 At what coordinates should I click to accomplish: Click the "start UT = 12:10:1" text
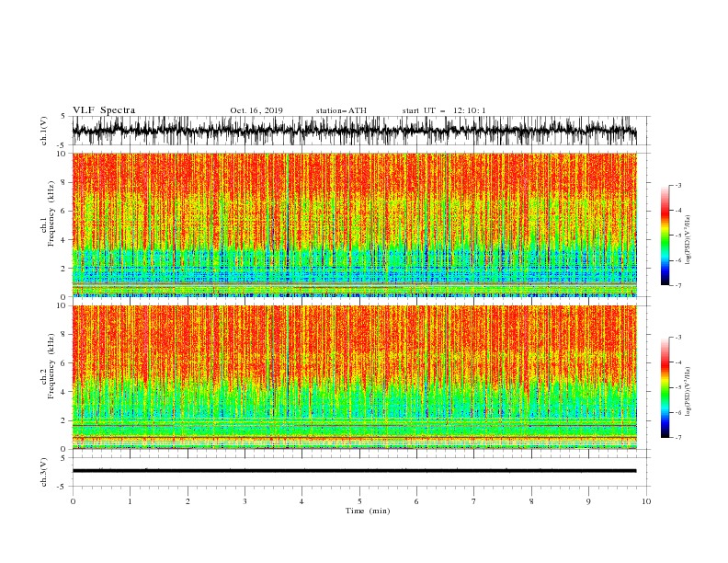pos(444,110)
